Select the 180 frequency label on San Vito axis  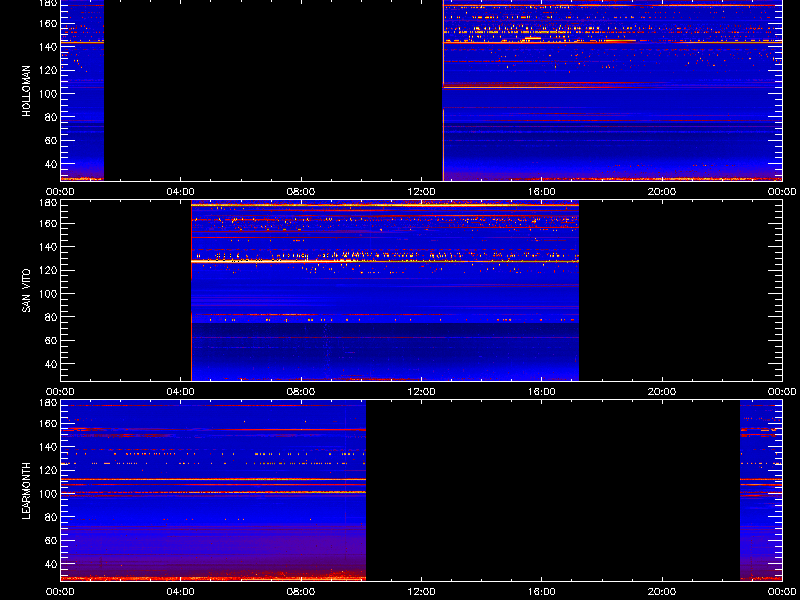coord(48,203)
